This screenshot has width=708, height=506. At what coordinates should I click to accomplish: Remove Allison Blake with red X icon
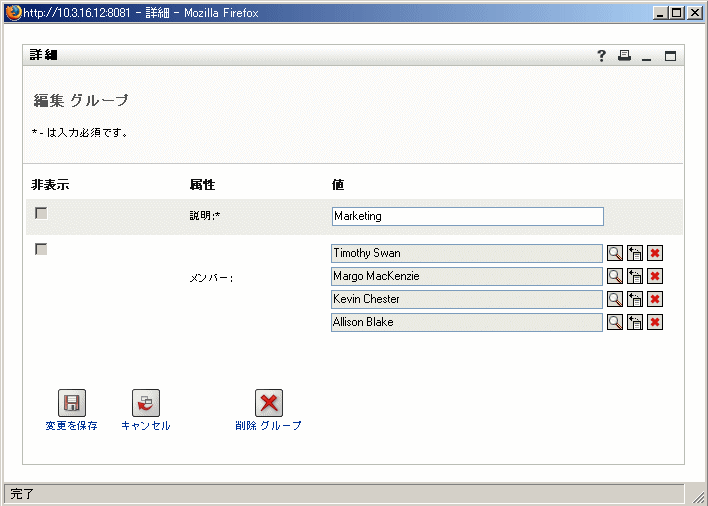(x=655, y=322)
